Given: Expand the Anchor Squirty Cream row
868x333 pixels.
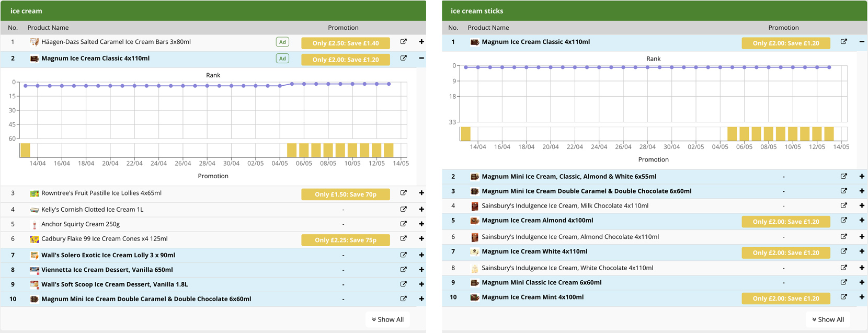Looking at the screenshot, I should [421, 224].
